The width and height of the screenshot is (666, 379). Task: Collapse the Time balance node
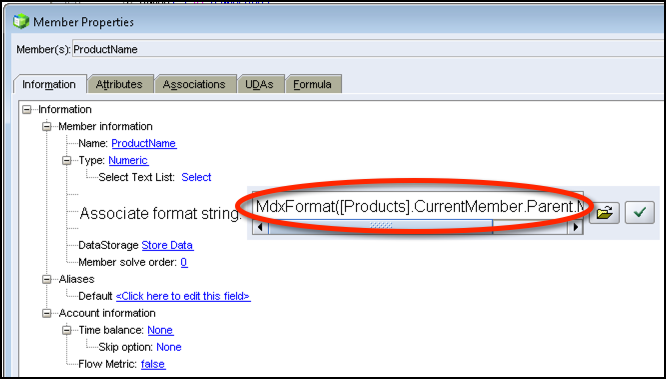[67, 330]
